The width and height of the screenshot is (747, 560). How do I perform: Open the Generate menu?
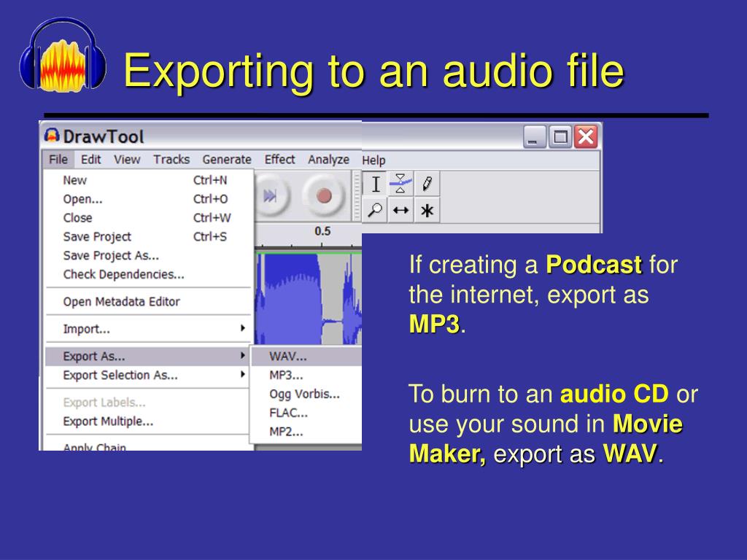coord(227,160)
